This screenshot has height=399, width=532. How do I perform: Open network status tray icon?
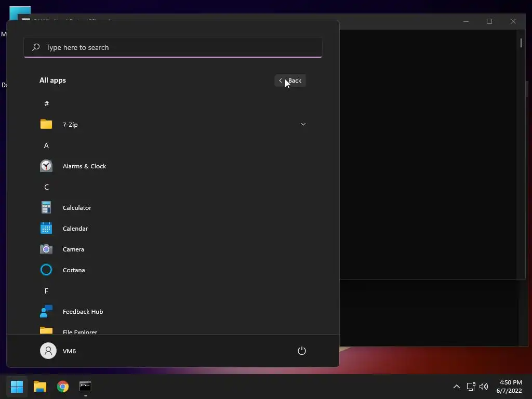[x=471, y=386]
